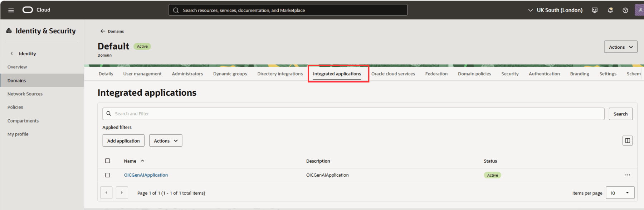Open column settings icon for table
The height and width of the screenshot is (210, 644).
point(627,140)
